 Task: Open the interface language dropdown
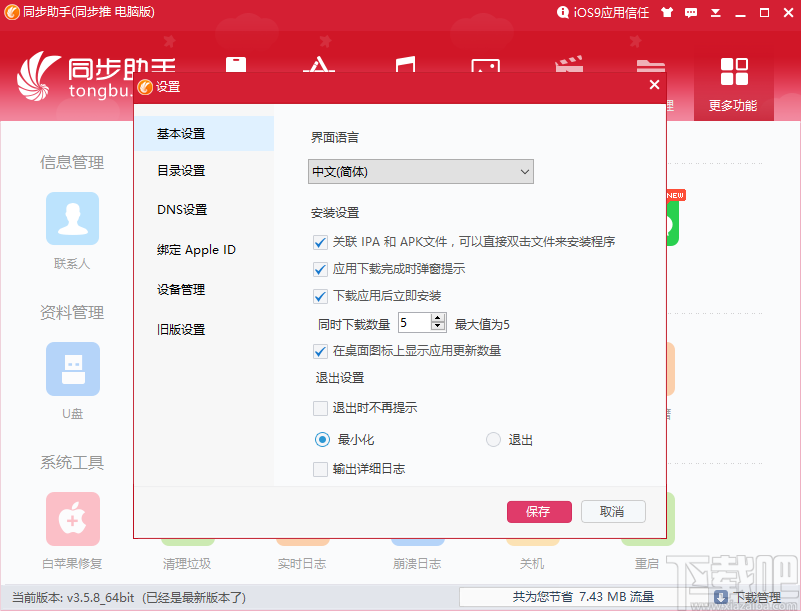[420, 171]
